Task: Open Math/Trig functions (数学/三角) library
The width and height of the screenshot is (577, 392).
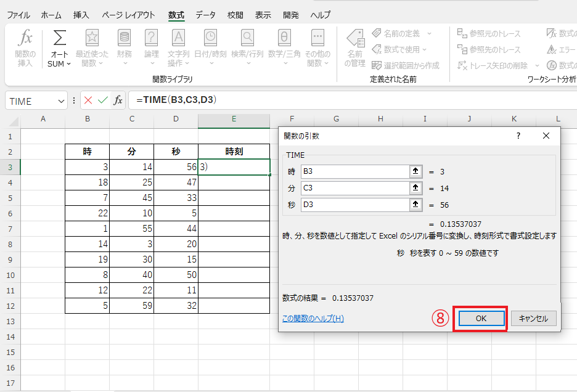Action: [284, 48]
